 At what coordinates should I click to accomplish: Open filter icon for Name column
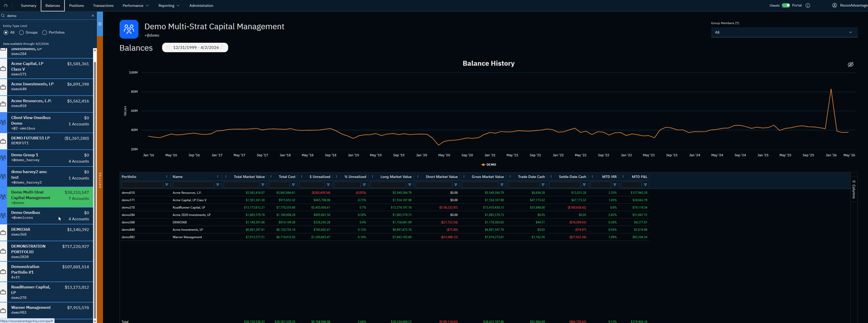point(218,185)
